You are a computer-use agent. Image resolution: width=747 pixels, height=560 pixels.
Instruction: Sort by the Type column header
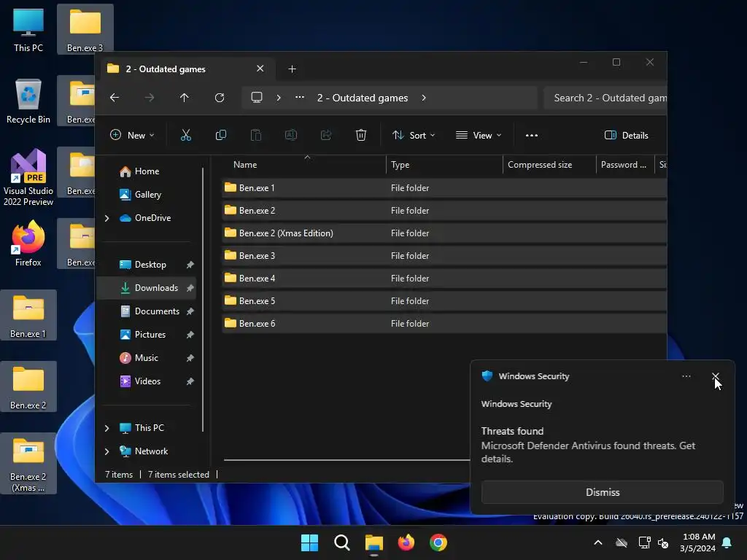coord(444,165)
